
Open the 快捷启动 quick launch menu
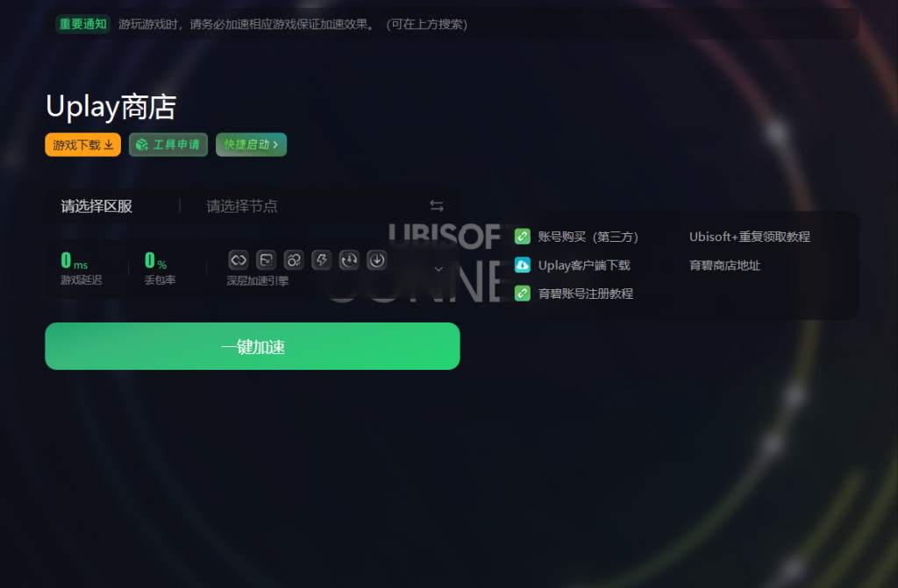click(252, 145)
